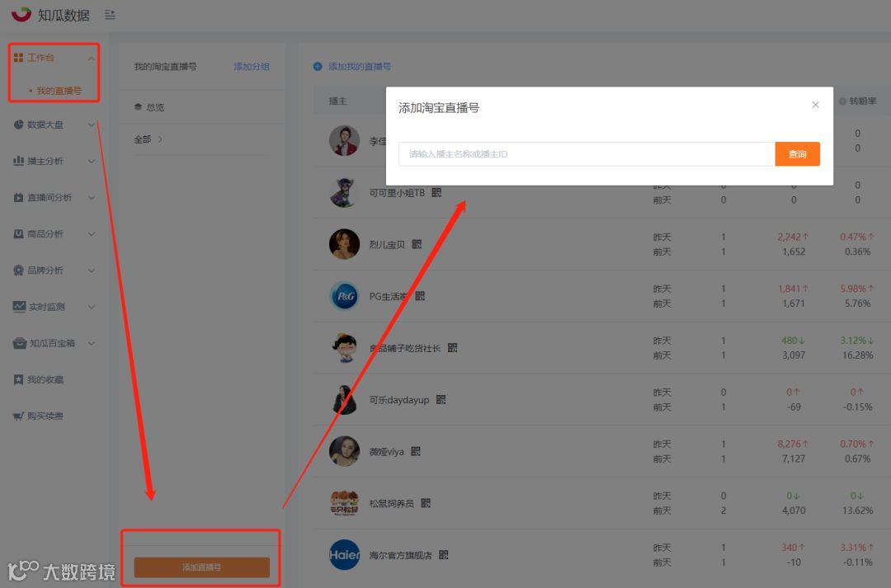Viewport: 891px width, 588px height.
Task: Open the 我的收藏 menu item
Action: pyautogui.click(x=45, y=379)
